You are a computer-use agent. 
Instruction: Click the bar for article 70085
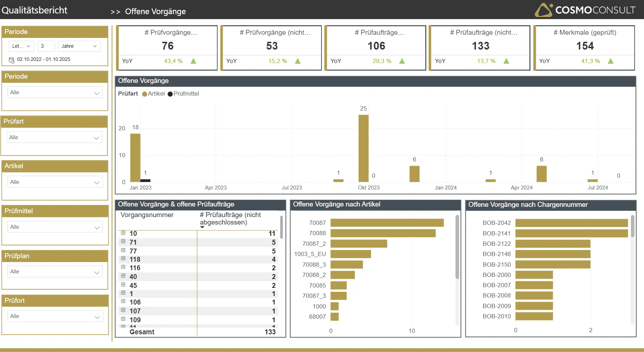point(338,285)
